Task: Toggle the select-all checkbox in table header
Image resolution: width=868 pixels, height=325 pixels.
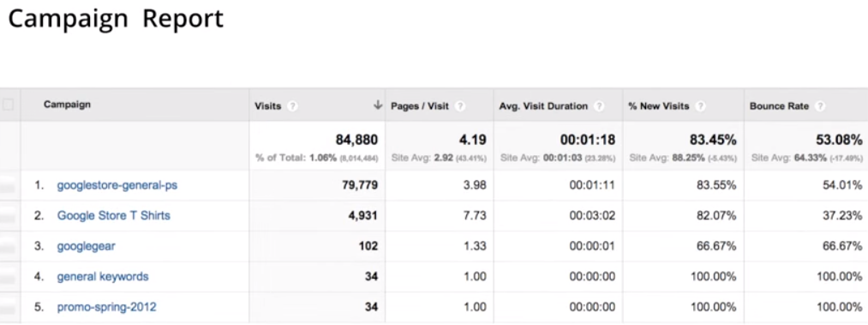Action: coord(8,105)
